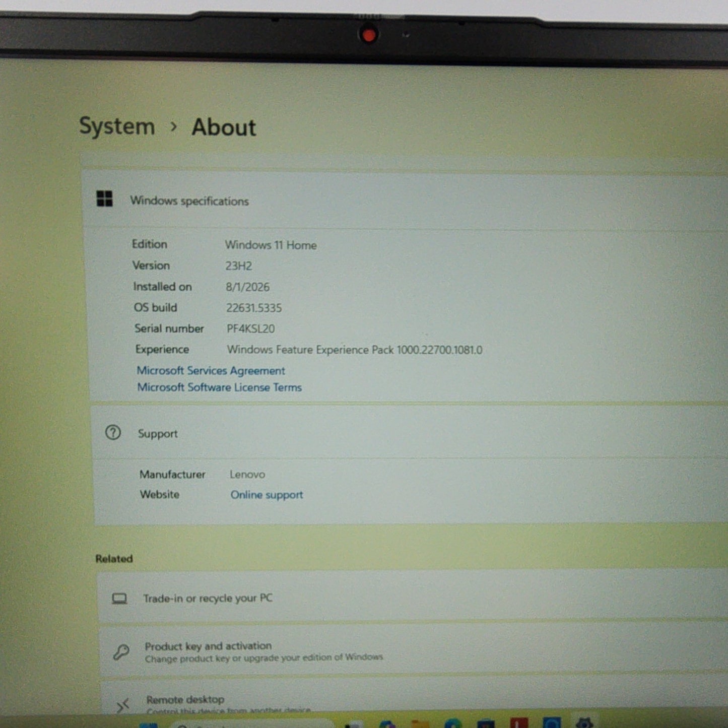Open Product key and activation settings

[414, 651]
